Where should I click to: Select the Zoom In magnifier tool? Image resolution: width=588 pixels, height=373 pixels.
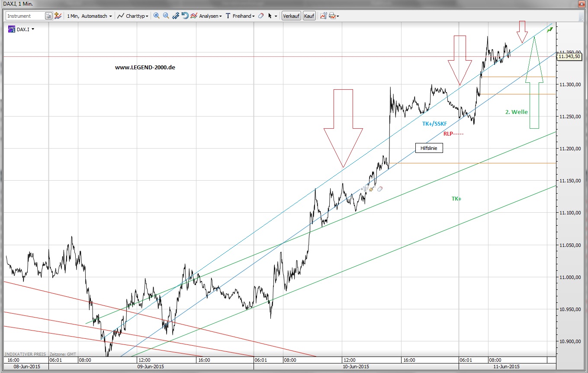pos(157,16)
